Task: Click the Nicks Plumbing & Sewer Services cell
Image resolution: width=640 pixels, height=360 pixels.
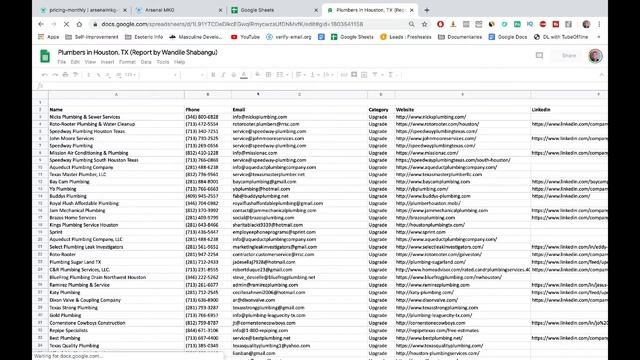Action: point(116,117)
